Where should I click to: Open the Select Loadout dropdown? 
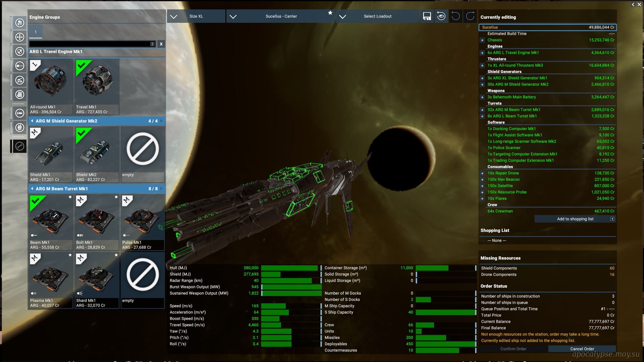pos(378,16)
